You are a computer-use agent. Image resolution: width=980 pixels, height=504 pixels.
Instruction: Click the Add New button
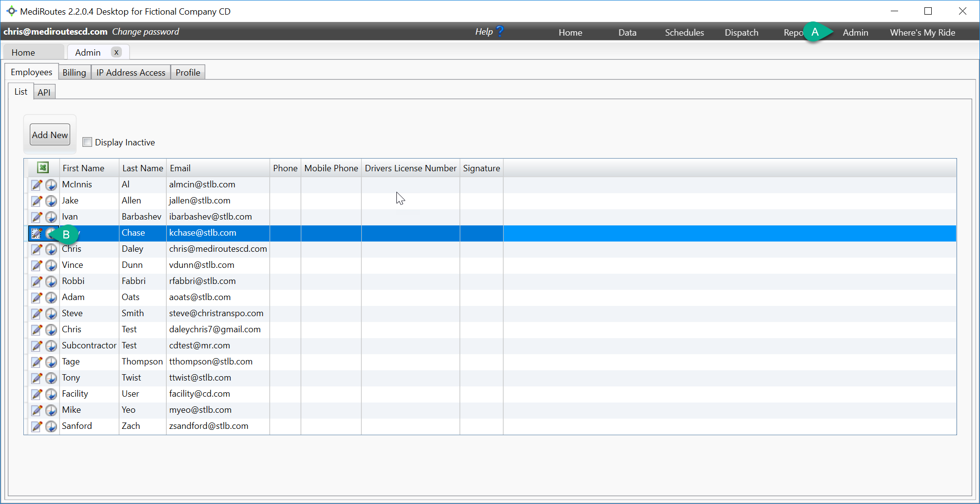(49, 135)
